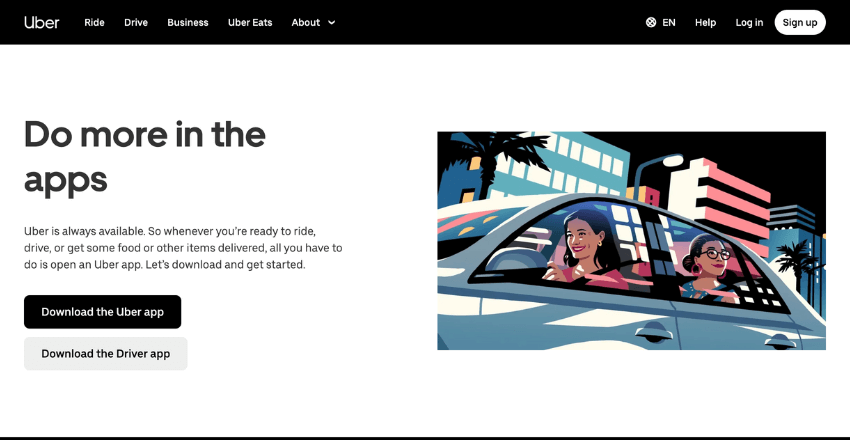Open the Help page
850x440 pixels.
pyautogui.click(x=705, y=22)
